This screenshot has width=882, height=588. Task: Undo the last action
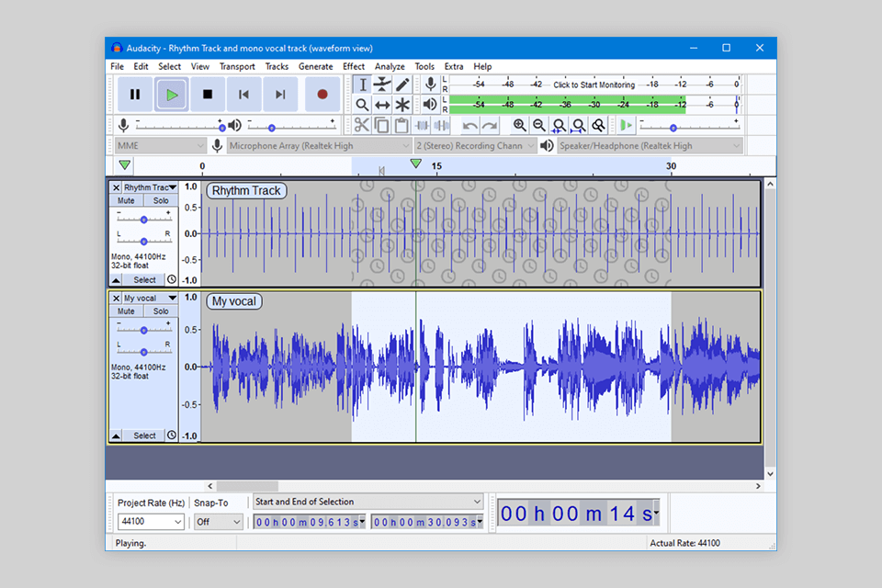point(469,126)
